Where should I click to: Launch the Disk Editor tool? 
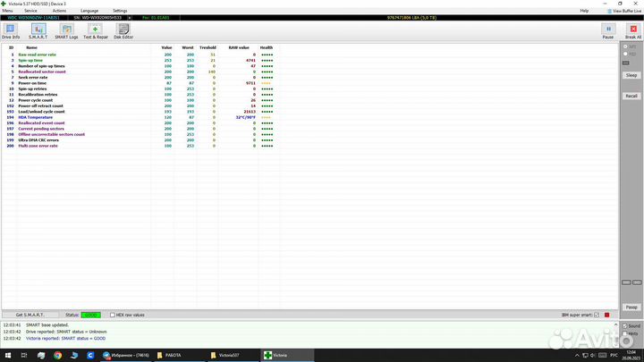tap(123, 30)
